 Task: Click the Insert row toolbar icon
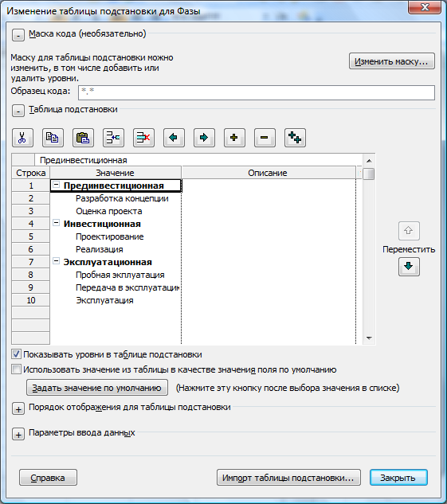coord(113,138)
